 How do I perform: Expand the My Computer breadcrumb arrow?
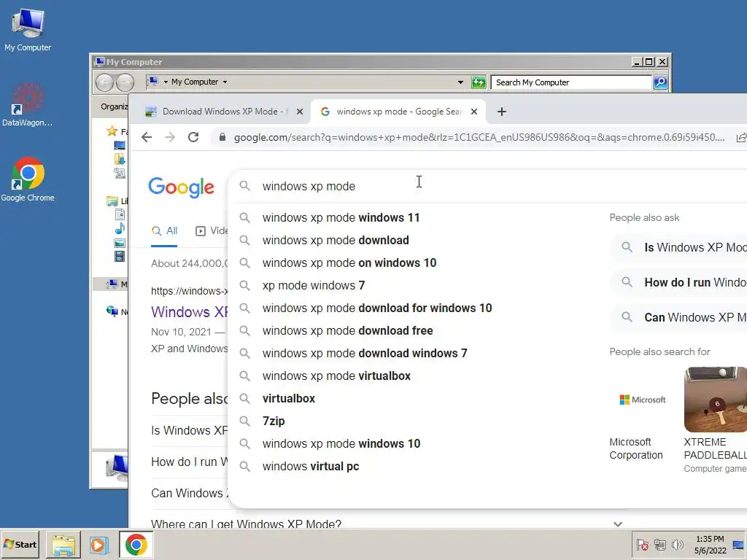coord(225,82)
